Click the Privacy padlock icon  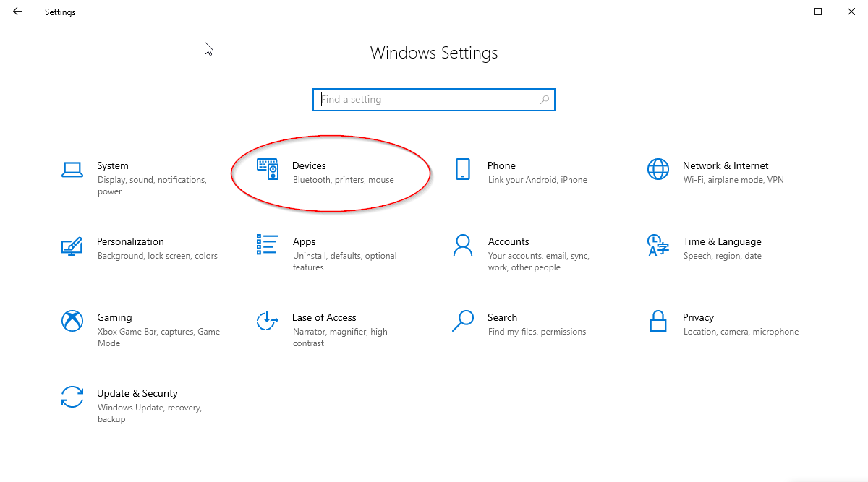click(658, 321)
